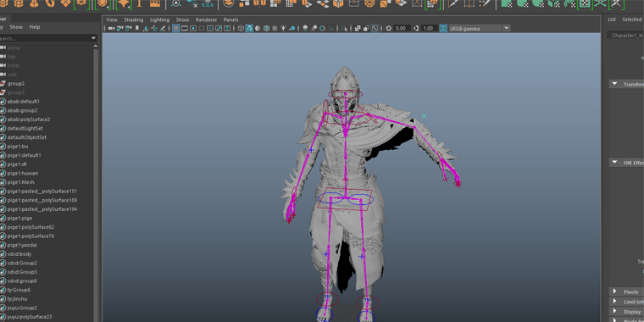Click the bookmark icon in viewport toolbar
Viewport: 644px width, 322px height.
coord(136,28)
